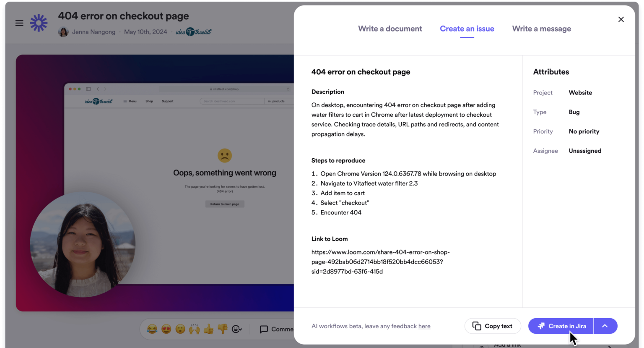Click Jenna Nangong's profile avatar

(x=63, y=31)
